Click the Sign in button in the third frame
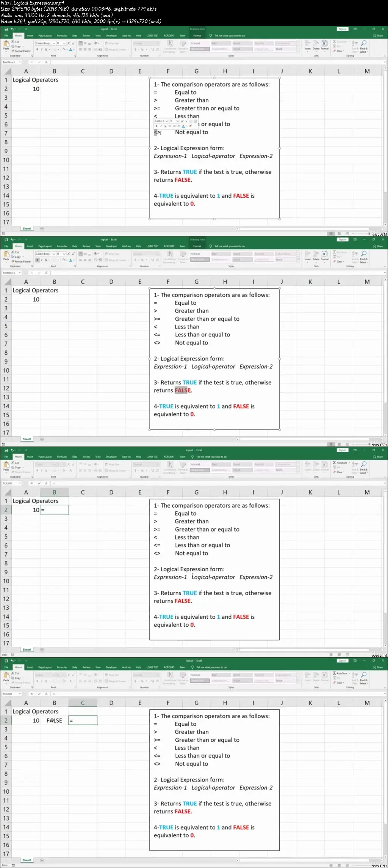The width and height of the screenshot is (388, 868). click(343, 450)
